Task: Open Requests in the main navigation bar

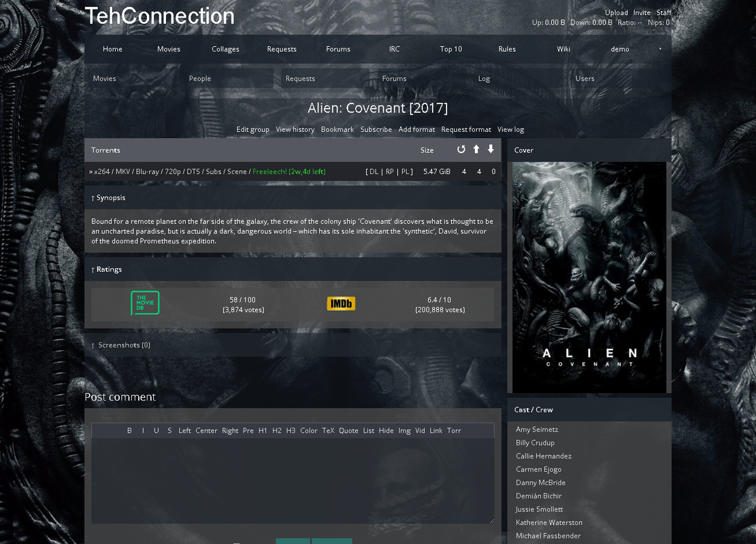Action: point(282,49)
